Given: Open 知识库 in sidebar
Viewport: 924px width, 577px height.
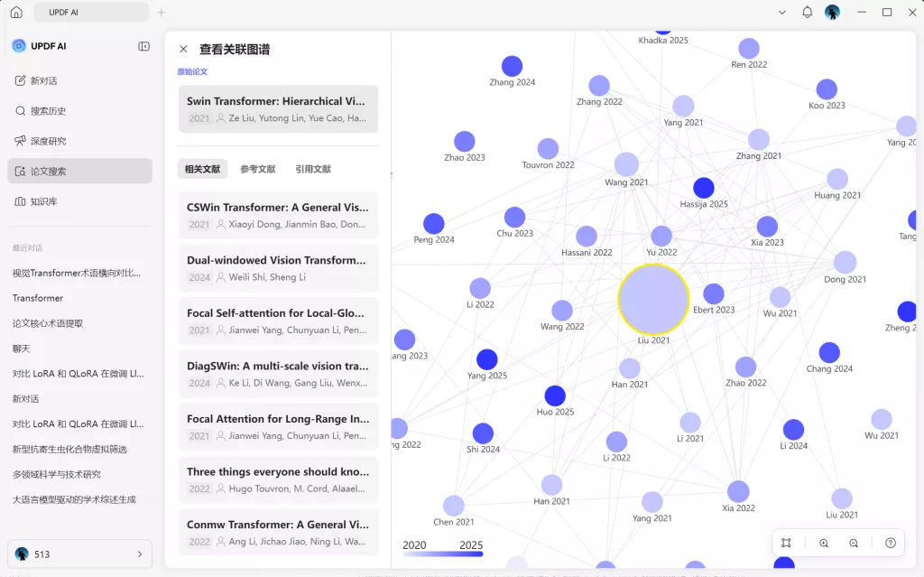Looking at the screenshot, I should point(43,201).
